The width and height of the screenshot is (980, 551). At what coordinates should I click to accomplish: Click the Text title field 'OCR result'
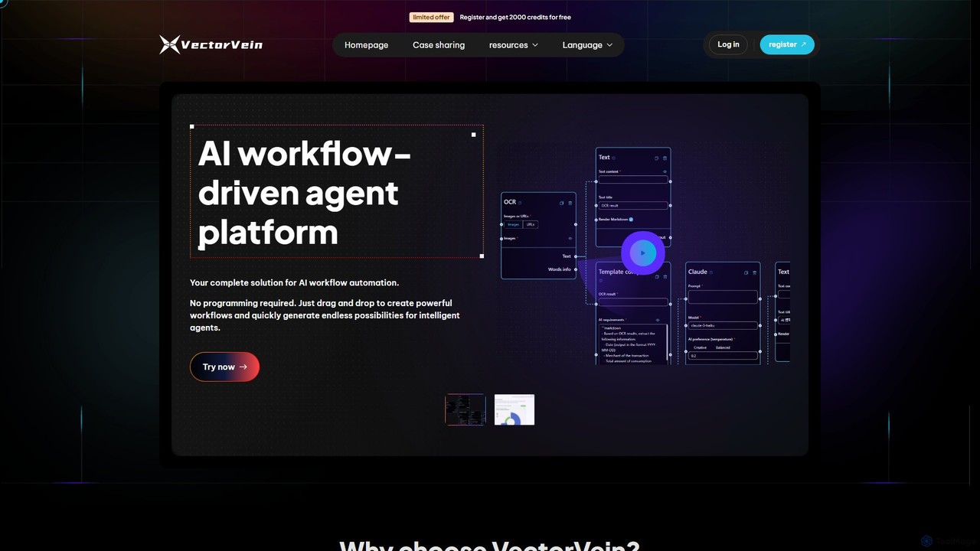tap(633, 205)
